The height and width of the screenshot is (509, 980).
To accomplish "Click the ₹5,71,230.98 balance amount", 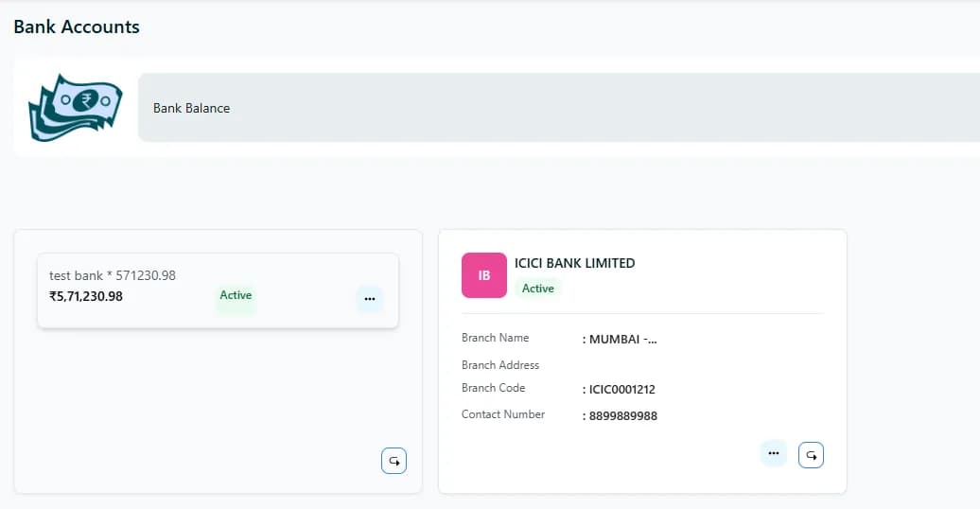I will click(x=86, y=296).
